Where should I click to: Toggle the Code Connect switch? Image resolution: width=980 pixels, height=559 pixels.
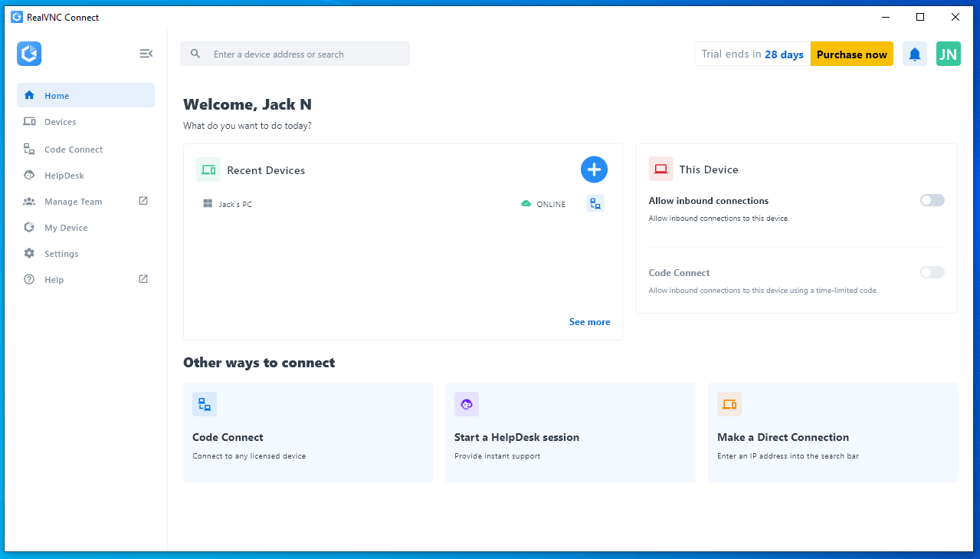(932, 272)
